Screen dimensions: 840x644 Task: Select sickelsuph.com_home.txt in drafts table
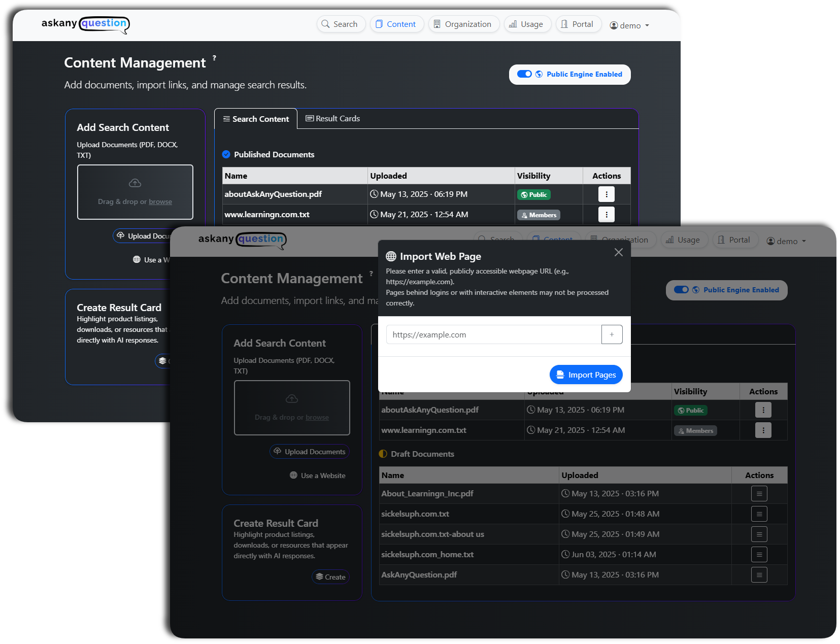click(427, 554)
